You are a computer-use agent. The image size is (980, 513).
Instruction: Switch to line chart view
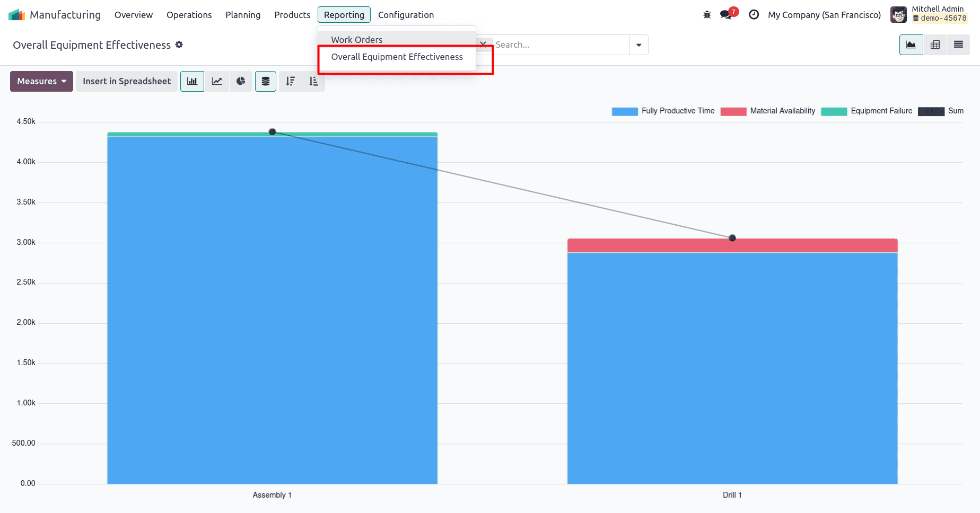pyautogui.click(x=216, y=81)
